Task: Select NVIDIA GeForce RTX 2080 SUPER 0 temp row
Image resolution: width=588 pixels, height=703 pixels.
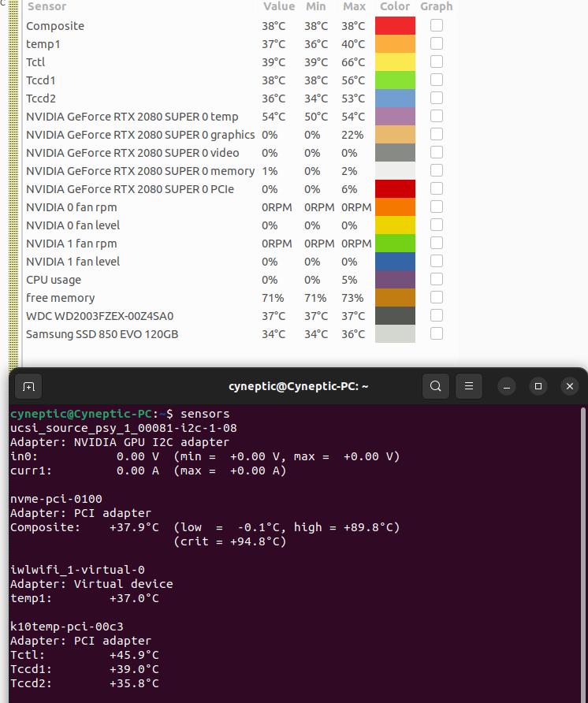Action: [132, 117]
